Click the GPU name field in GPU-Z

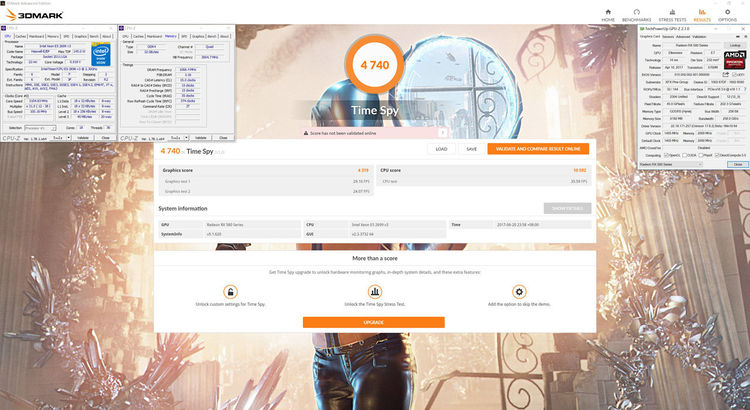tap(692, 45)
